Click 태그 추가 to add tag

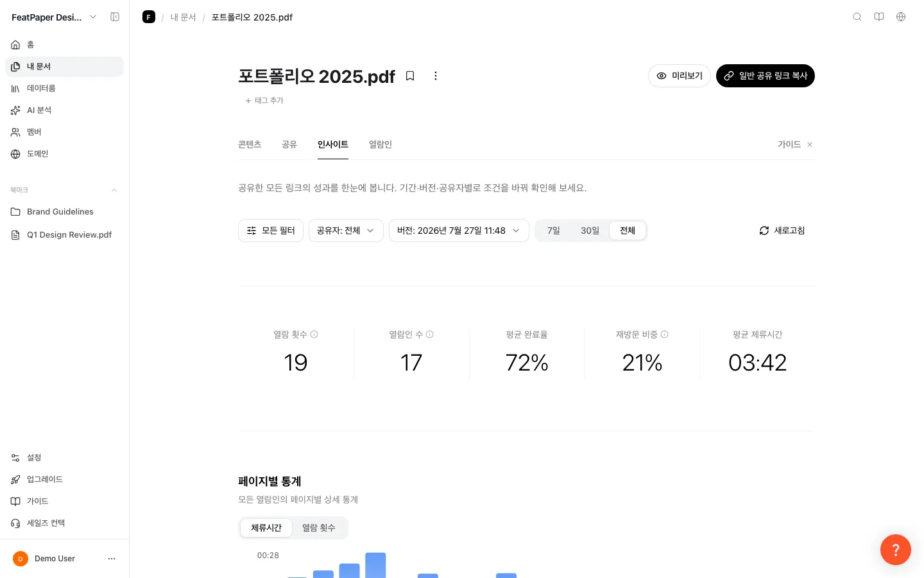point(264,101)
